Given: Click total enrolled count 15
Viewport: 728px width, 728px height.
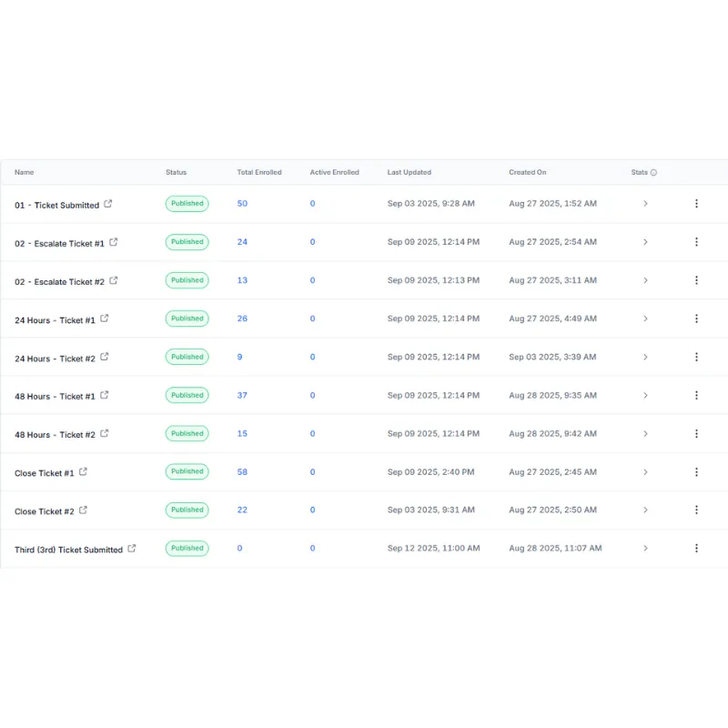Looking at the screenshot, I should pyautogui.click(x=242, y=434).
